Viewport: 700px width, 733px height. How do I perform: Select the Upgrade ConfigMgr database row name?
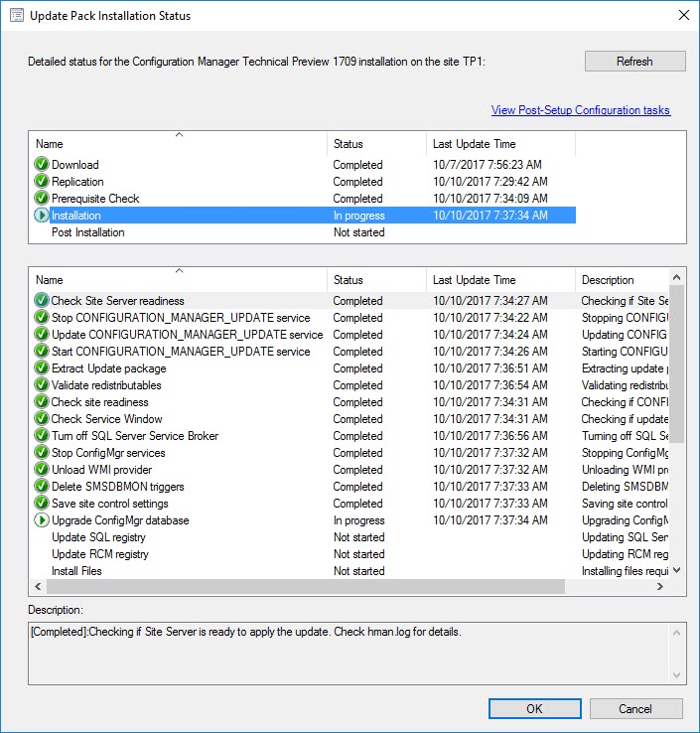click(120, 520)
